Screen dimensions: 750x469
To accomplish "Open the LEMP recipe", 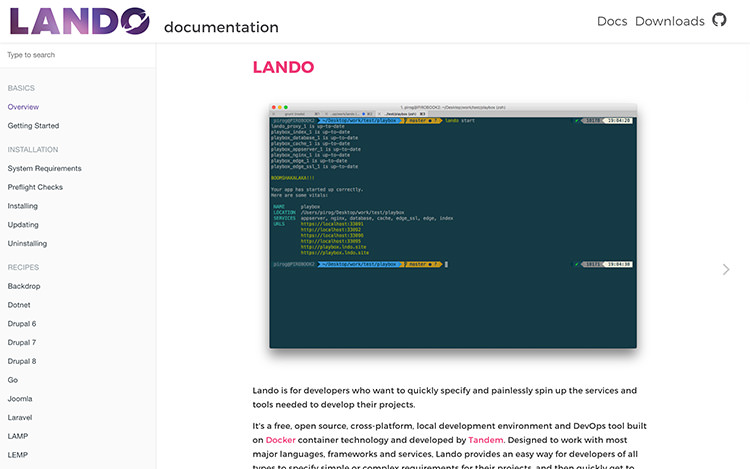I will (x=18, y=455).
